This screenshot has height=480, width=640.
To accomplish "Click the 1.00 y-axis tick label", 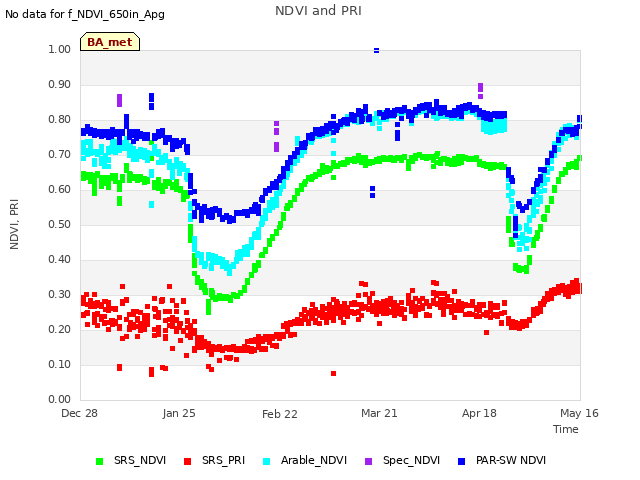I will click(59, 49).
